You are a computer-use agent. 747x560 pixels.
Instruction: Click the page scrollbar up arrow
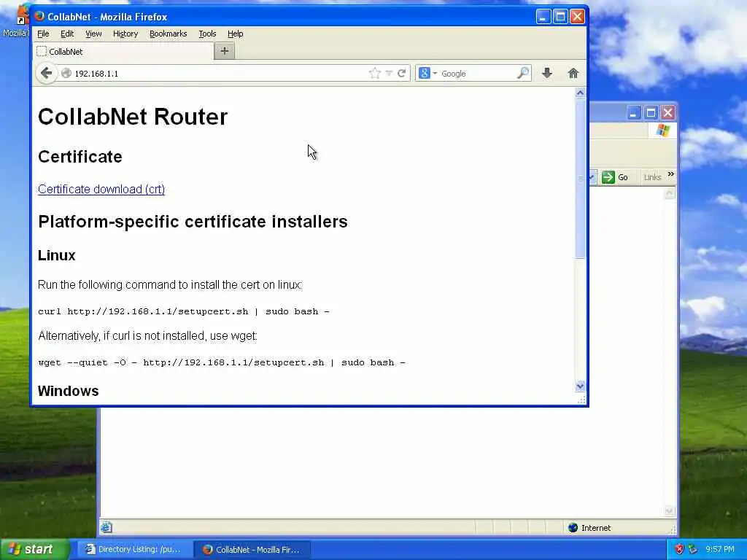[x=580, y=93]
